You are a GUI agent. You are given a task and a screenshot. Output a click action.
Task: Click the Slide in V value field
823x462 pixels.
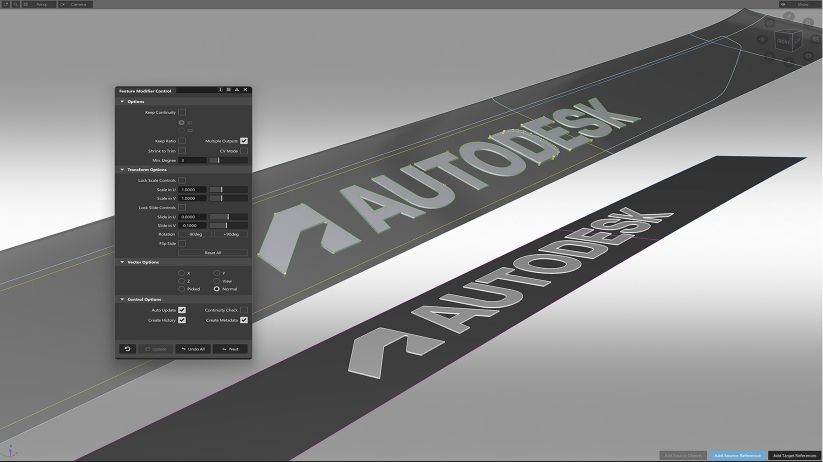[x=192, y=225]
